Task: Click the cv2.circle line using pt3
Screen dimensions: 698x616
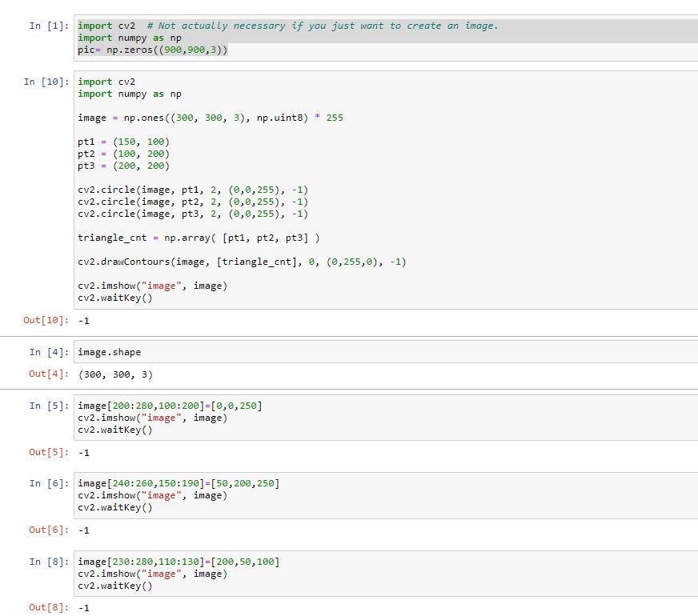Action: click(193, 214)
